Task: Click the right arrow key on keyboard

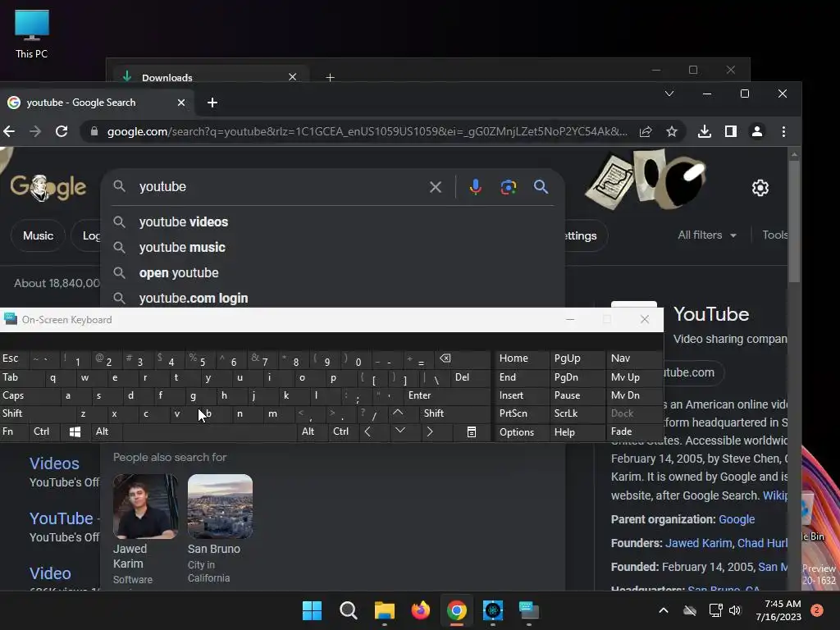Action: [430, 431]
